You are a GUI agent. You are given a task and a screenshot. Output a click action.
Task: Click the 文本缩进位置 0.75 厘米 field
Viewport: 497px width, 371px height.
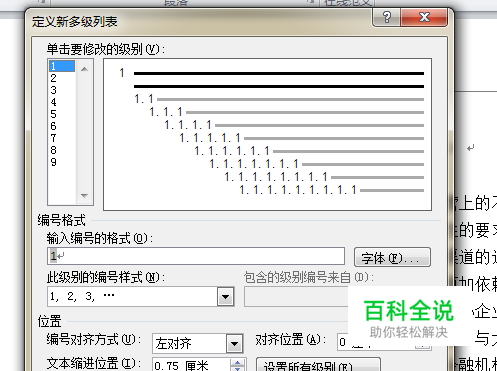click(x=191, y=365)
